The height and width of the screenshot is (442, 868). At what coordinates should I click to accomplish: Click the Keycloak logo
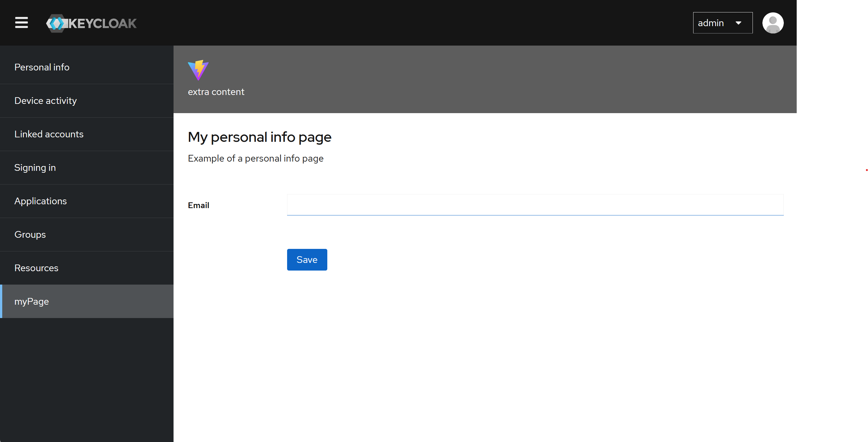point(91,23)
